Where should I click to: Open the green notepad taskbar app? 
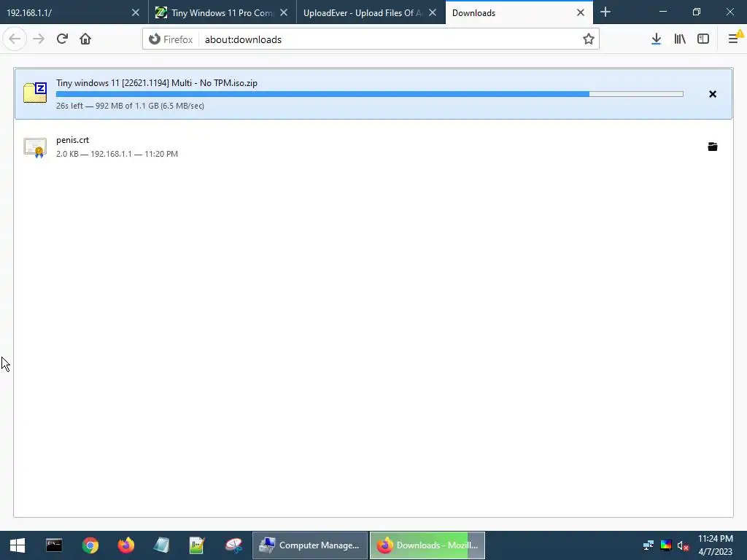click(197, 545)
